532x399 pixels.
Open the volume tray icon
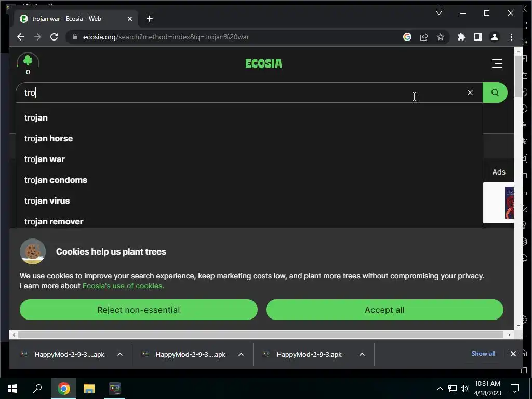pyautogui.click(x=464, y=389)
